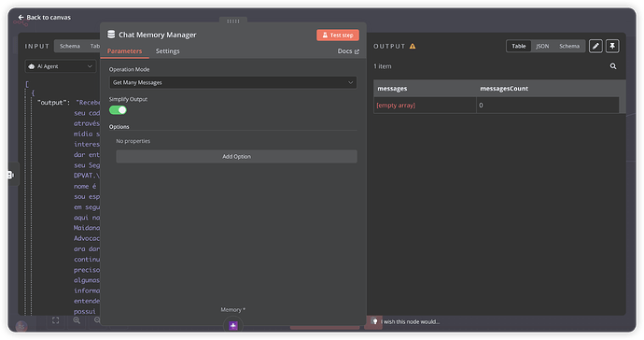Click the empty array messages cell

[x=425, y=106]
